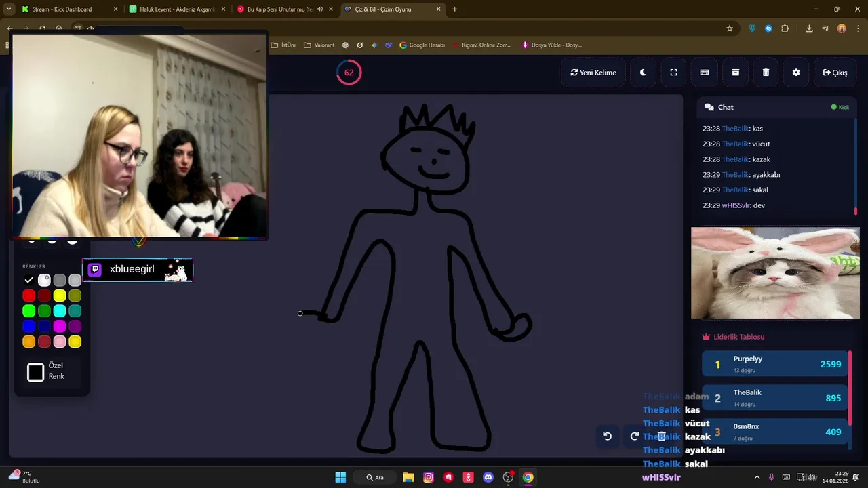Click the cat in bunny hat image

775,272
